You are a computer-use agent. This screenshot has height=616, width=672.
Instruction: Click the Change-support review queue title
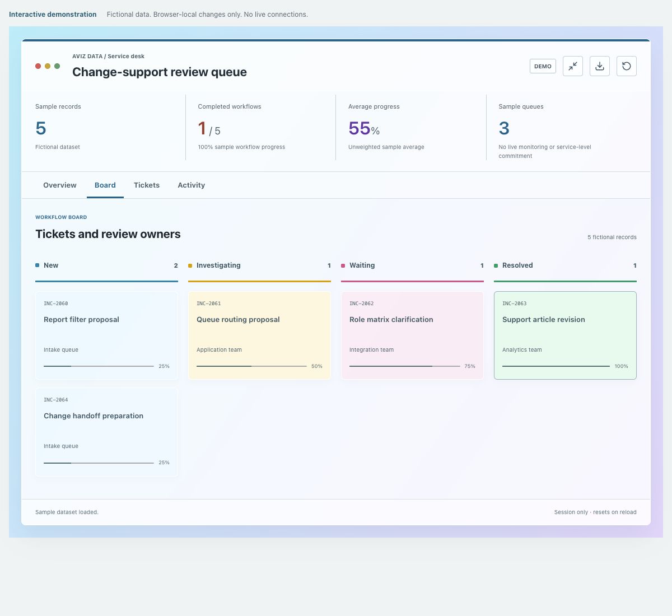point(160,72)
